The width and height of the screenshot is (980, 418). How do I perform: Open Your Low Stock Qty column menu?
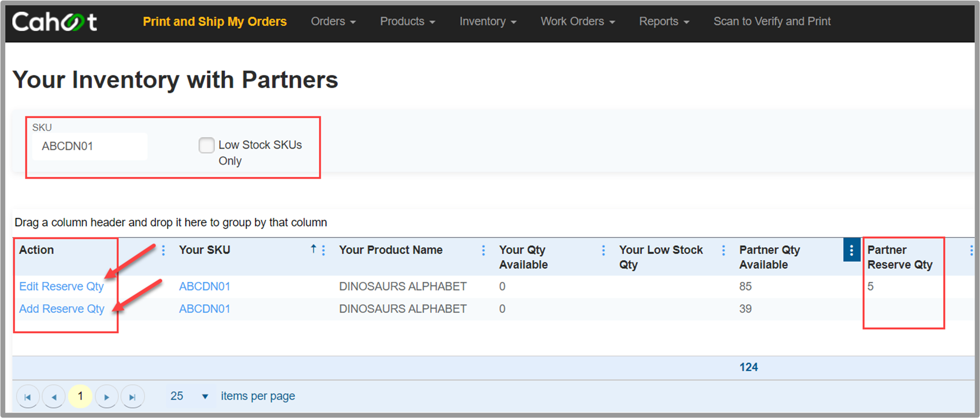(724, 250)
